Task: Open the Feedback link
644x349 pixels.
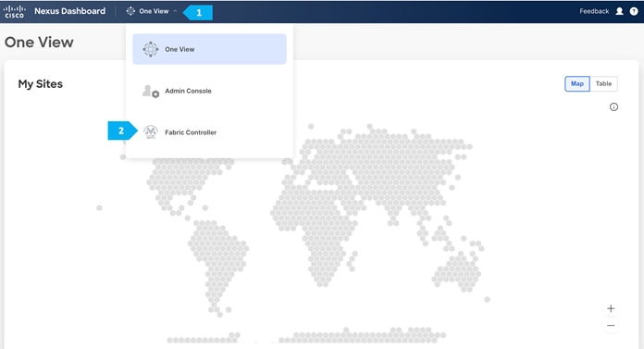Action: 594,11
